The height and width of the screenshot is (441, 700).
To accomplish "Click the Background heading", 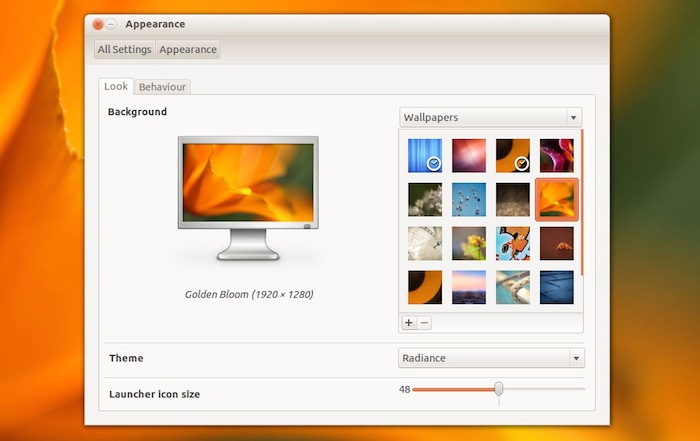I will [x=138, y=112].
